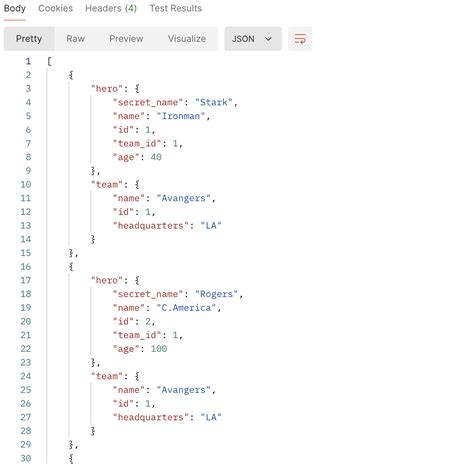Screen dimensions: 474x464
Task: Click "team" key on line 10
Action: click(107, 185)
